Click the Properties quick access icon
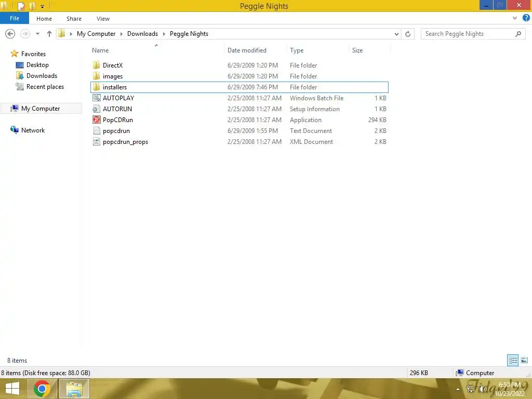 tap(21, 6)
